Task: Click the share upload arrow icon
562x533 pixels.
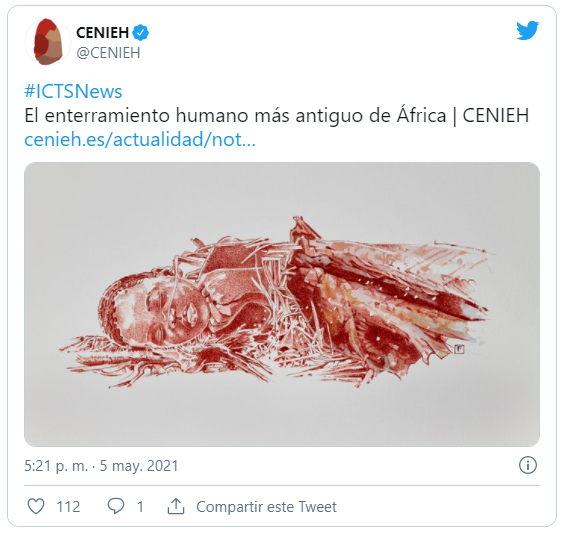Action: tap(176, 506)
